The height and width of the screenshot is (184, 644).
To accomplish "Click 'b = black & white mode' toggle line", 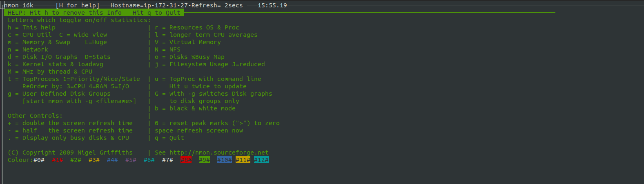I will pos(195,108).
